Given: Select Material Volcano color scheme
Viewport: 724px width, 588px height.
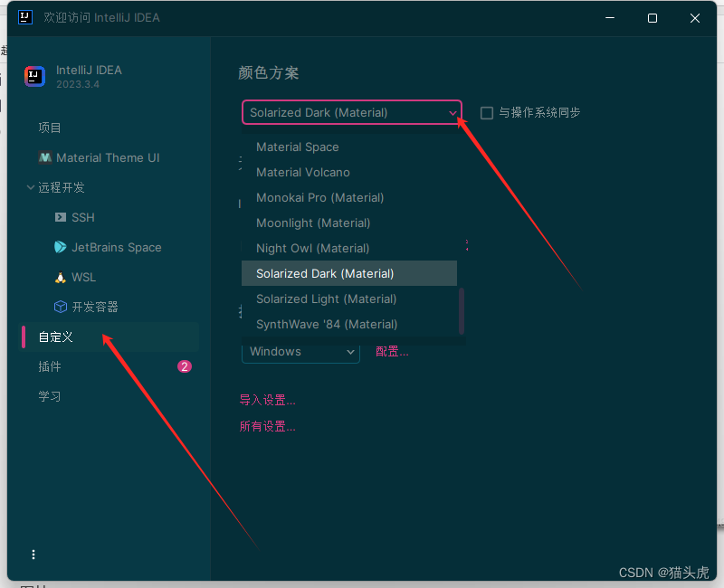Looking at the screenshot, I should tap(349, 172).
